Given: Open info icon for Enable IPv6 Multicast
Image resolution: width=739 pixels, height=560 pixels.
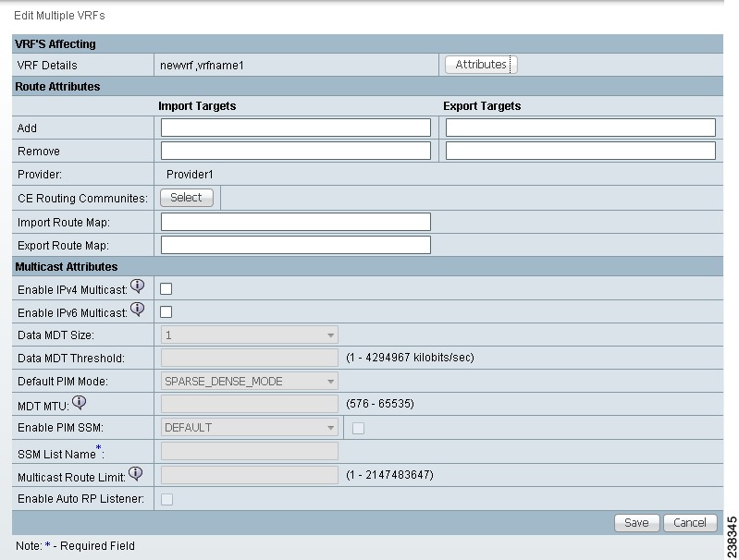Looking at the screenshot, I should point(137,309).
